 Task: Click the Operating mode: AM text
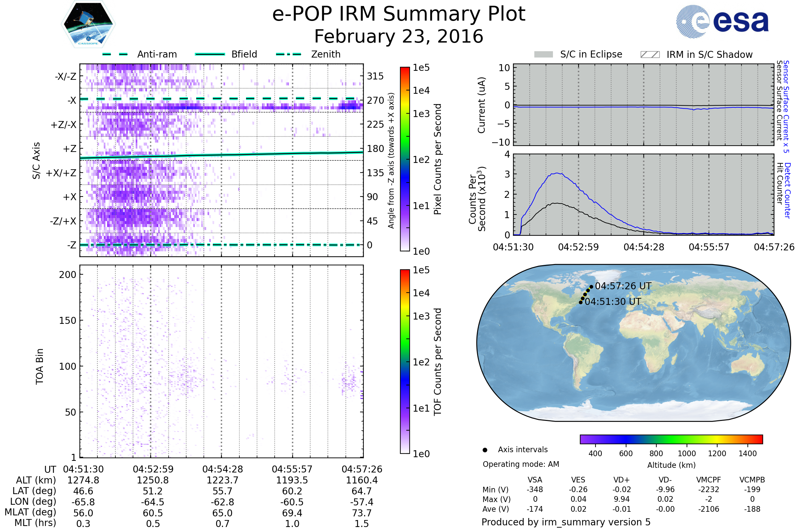521,464
